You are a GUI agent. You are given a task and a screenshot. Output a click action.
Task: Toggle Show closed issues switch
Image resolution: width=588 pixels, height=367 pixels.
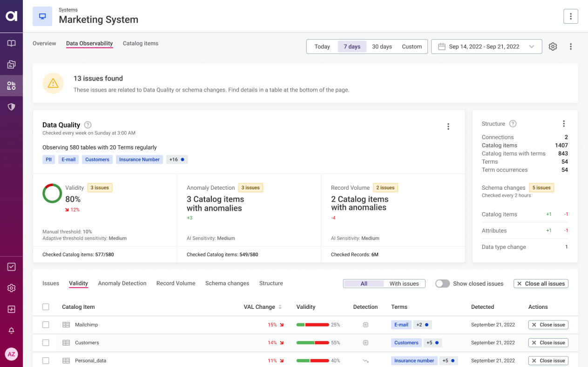(x=442, y=283)
